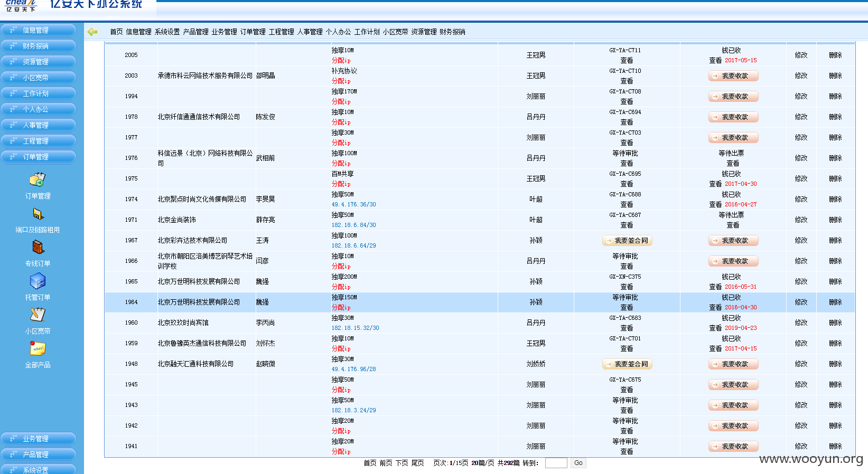The width and height of the screenshot is (868, 474).
Task: Open the 端口及链路租用 icon
Action: [38, 214]
